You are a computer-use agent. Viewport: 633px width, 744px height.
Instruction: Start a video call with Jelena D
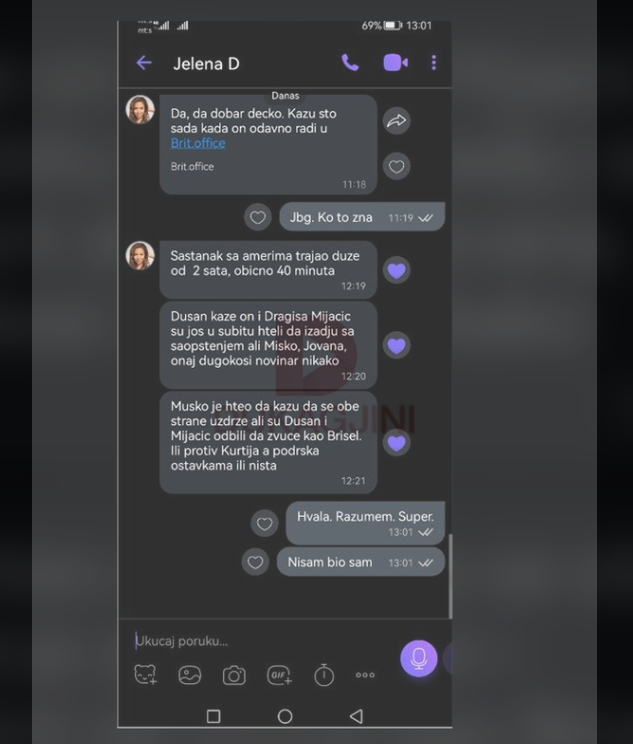[x=395, y=63]
